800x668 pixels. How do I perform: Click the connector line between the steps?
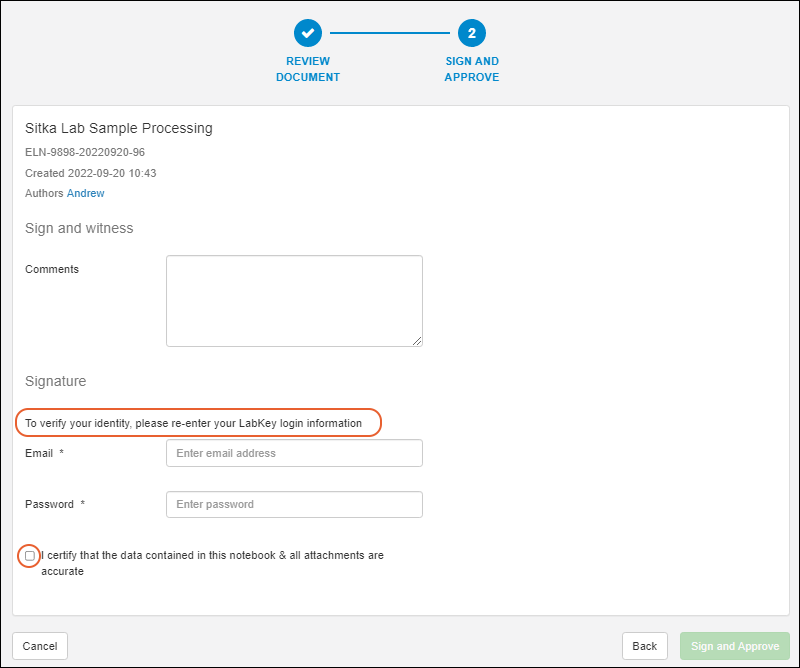tap(390, 33)
